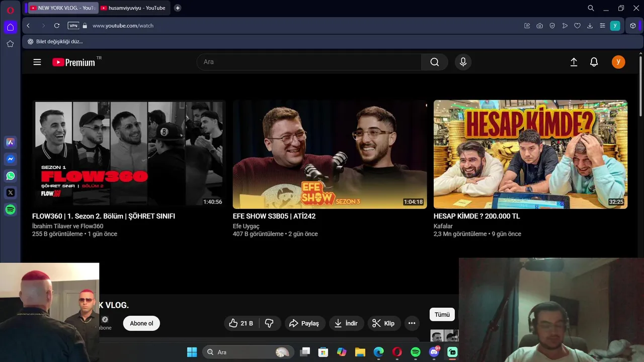Open Discord from the taskbar

click(434, 352)
